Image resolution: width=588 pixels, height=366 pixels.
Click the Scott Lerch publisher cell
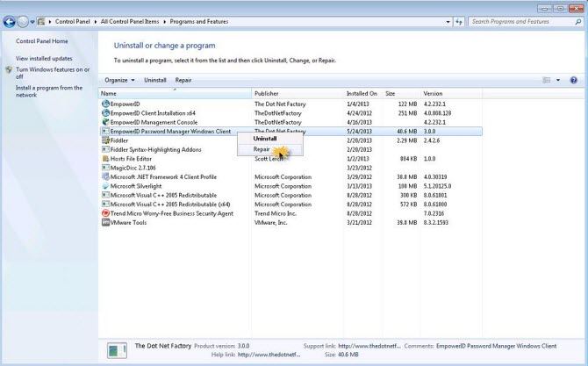pos(269,159)
